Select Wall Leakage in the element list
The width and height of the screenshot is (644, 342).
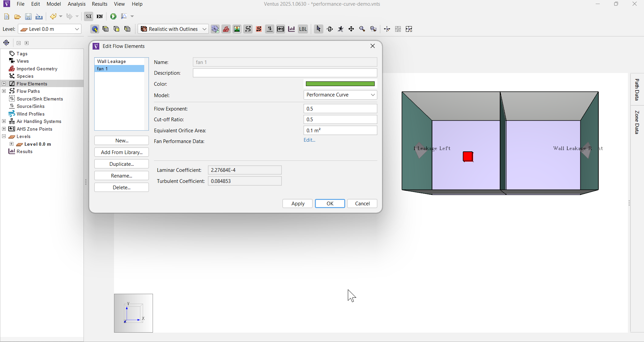(x=119, y=61)
